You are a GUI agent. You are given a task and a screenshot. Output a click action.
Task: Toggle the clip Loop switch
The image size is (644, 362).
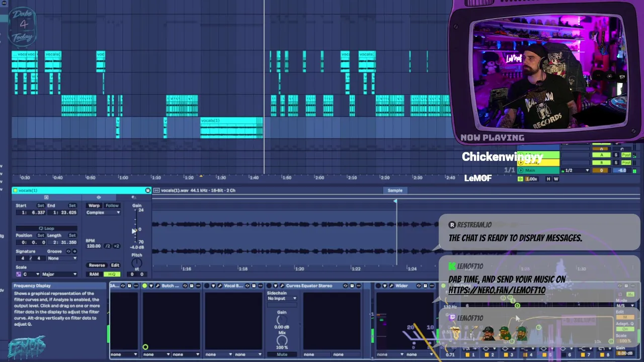(x=47, y=228)
